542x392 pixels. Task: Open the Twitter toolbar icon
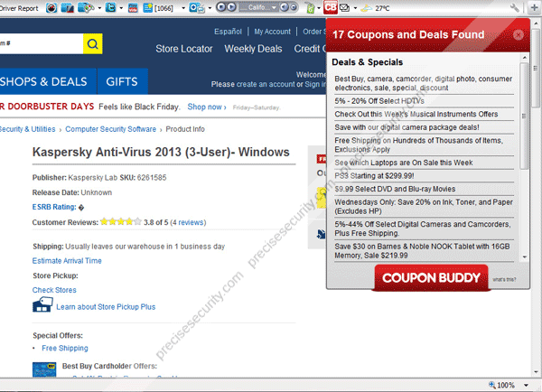(110, 7)
